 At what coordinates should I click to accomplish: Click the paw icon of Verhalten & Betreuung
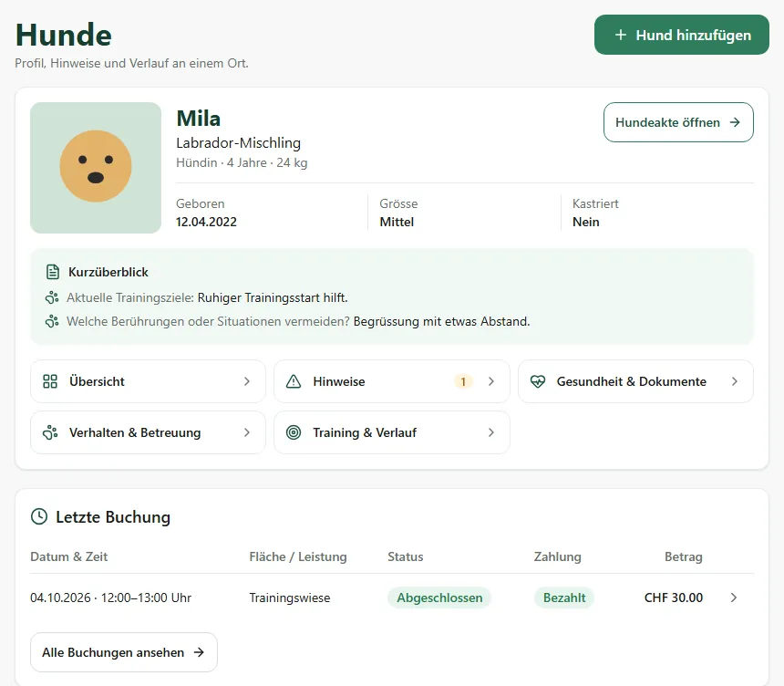tap(50, 432)
